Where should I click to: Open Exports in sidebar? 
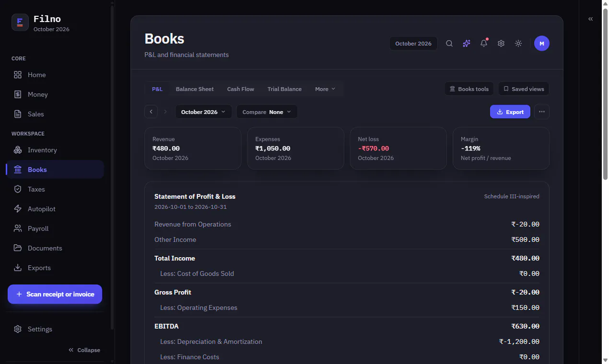click(x=55, y=268)
